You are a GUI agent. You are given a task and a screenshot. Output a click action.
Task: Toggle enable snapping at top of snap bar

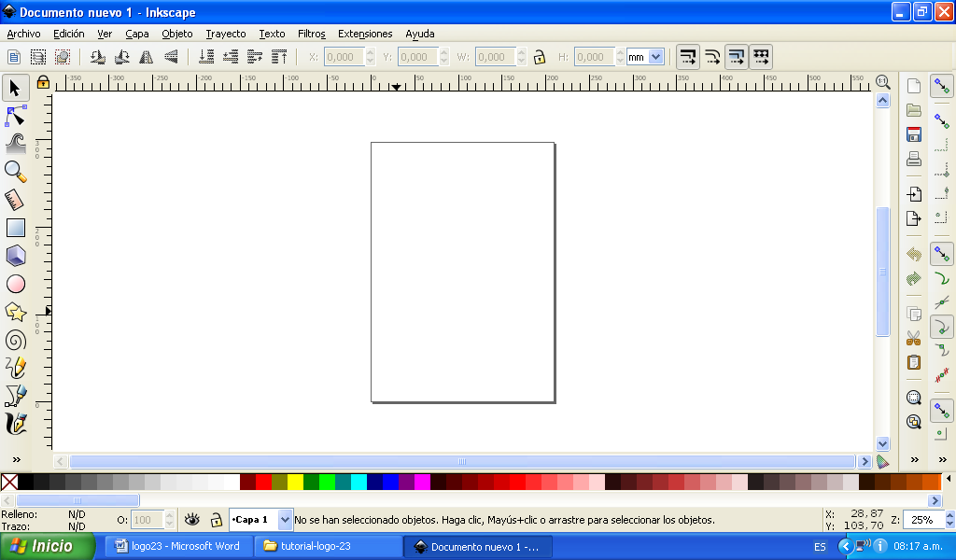click(942, 87)
